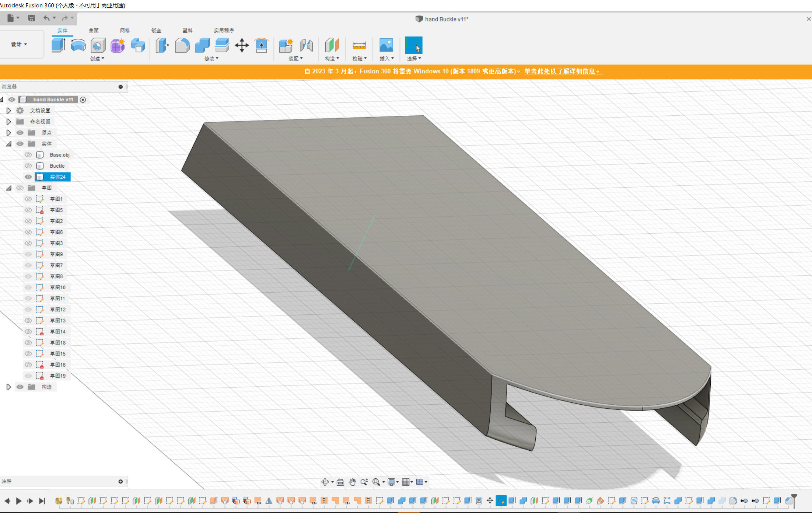812x513 pixels.
Task: Select the Revolve tool
Action: (78, 45)
